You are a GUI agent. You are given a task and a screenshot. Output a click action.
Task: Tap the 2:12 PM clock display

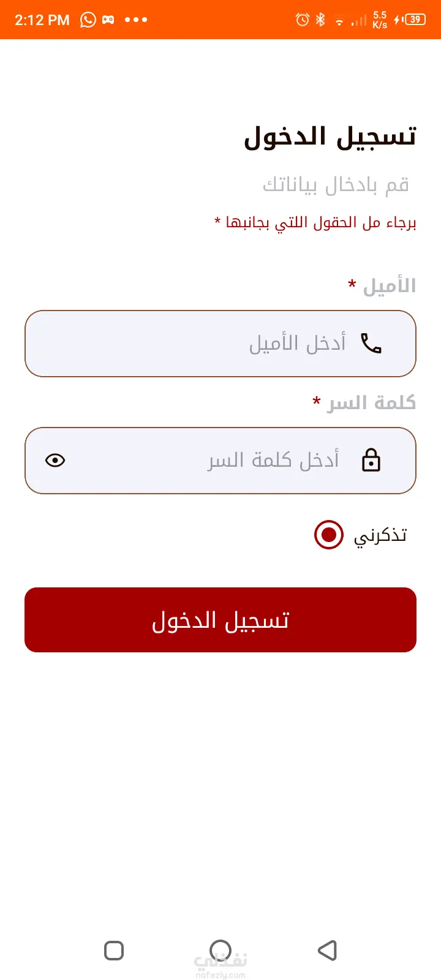click(42, 20)
